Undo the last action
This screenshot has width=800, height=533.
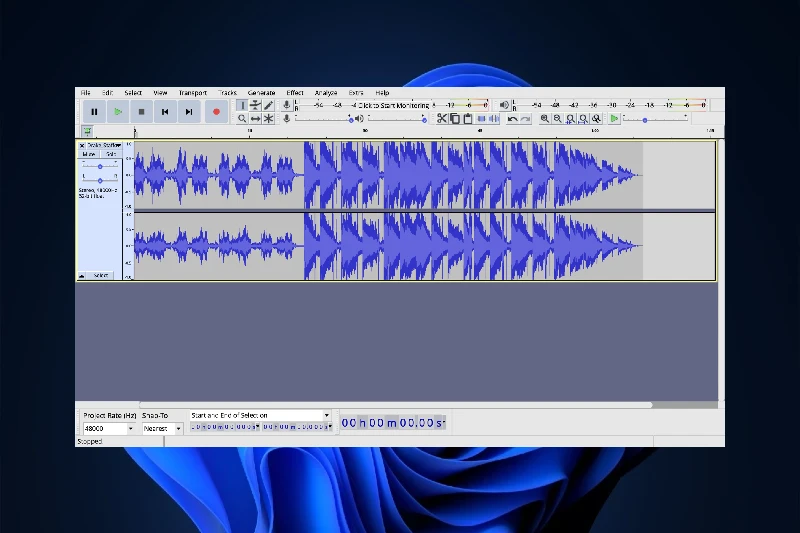click(512, 119)
